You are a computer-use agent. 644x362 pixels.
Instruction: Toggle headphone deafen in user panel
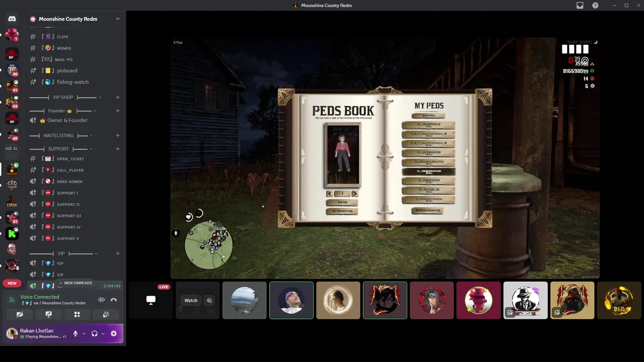point(94,333)
